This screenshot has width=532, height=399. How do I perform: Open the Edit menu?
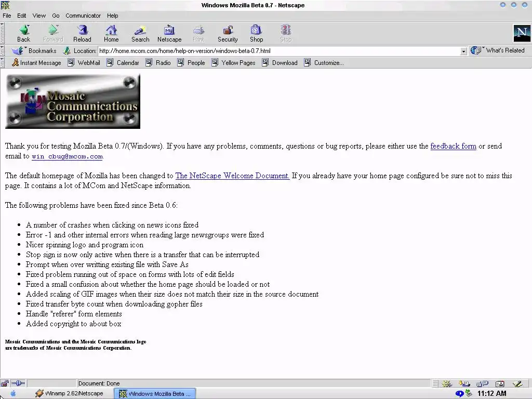[22, 16]
